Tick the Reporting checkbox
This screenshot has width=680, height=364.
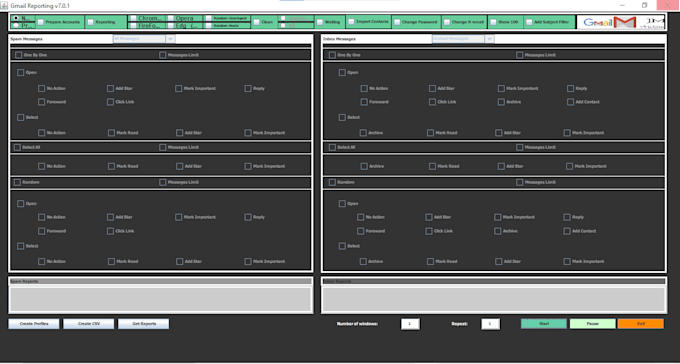(90, 22)
